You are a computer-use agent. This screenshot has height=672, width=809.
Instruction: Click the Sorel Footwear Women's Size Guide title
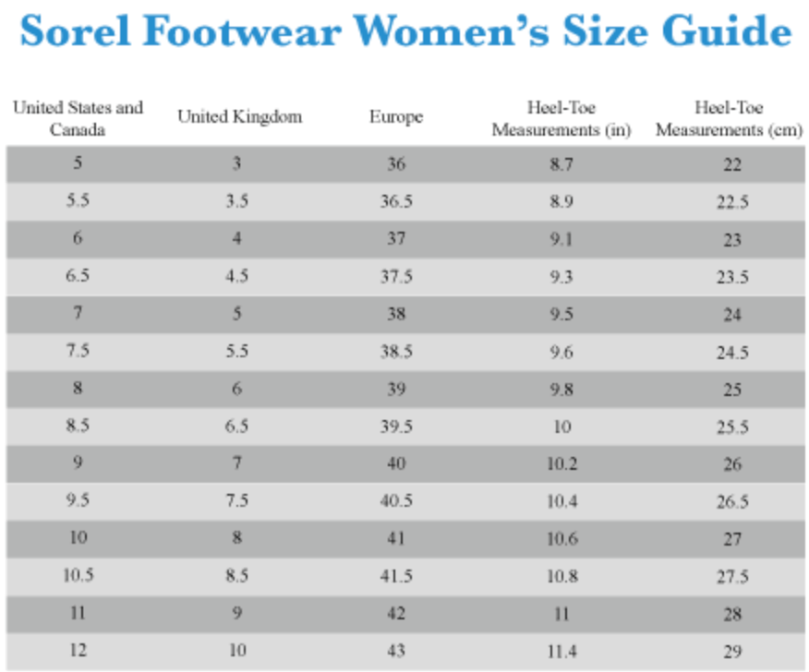[404, 33]
